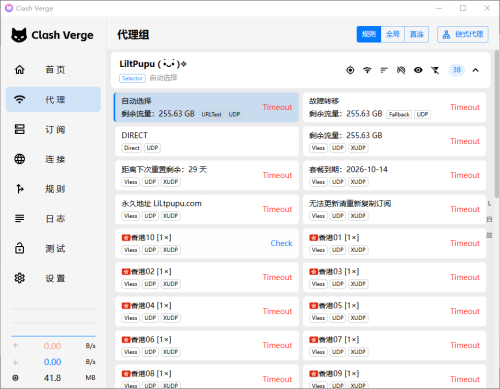Viewport: 500px width, 389px height.
Task: Select the 代理 proxies sidebar item
Action: click(x=53, y=99)
